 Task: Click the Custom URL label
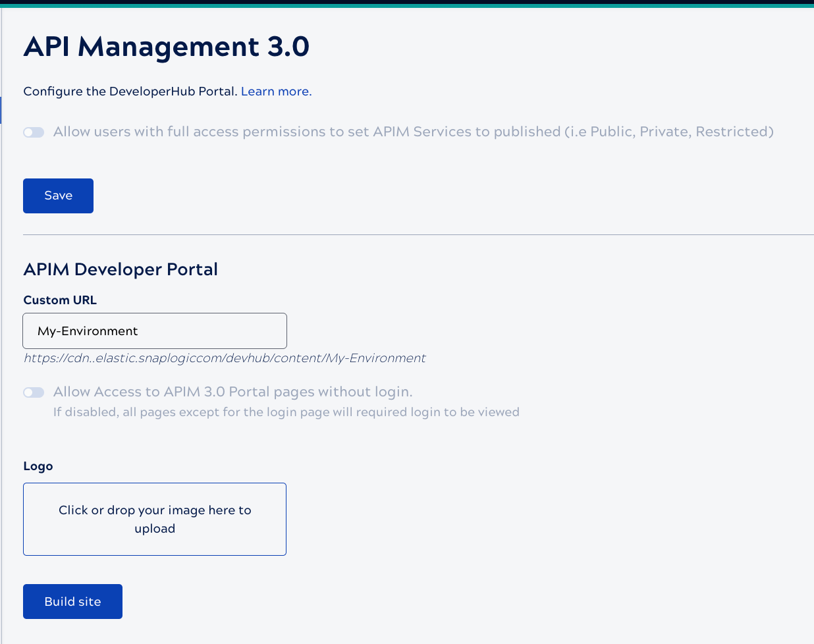(60, 300)
